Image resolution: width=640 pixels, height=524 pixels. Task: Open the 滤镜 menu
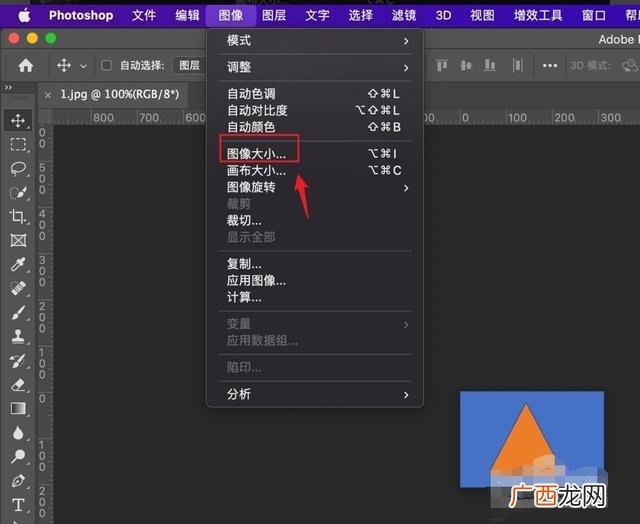pos(404,16)
